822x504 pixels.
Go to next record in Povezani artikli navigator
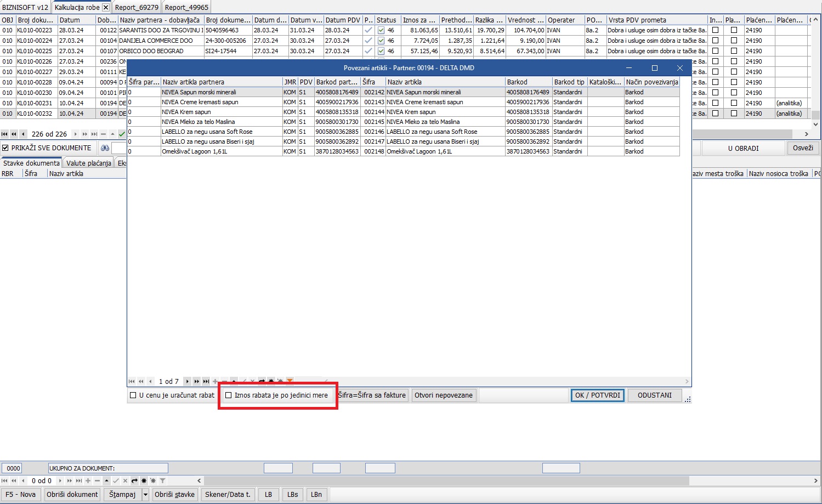[x=187, y=381]
